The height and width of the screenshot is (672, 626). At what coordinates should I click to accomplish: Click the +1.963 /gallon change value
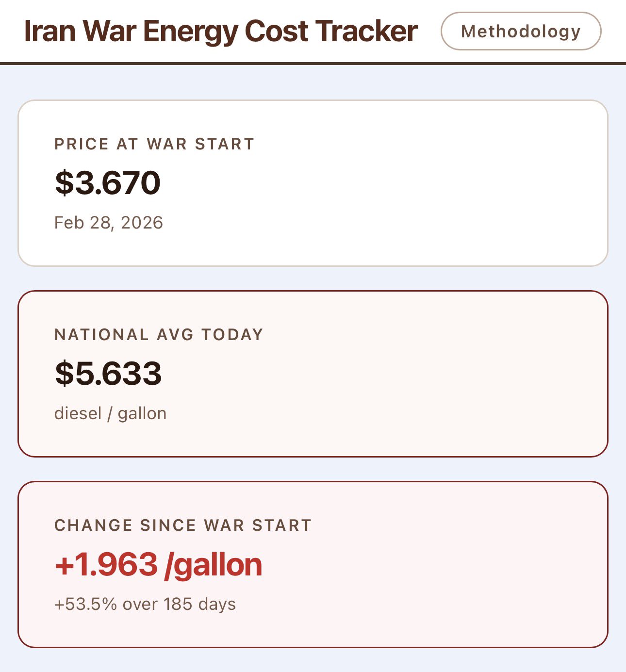tap(158, 564)
